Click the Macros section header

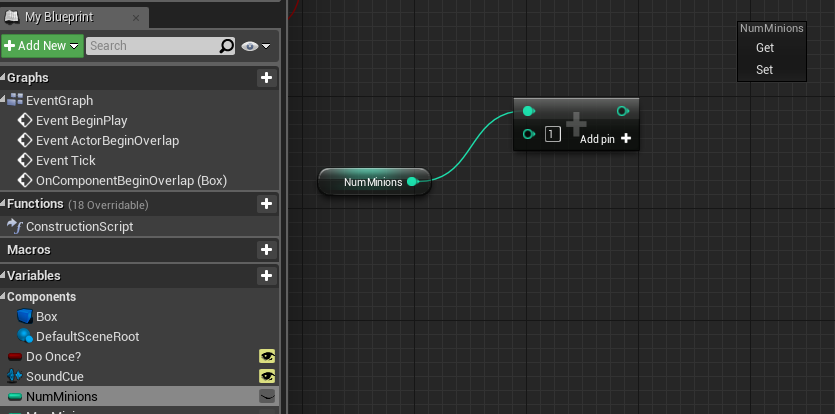tap(29, 249)
